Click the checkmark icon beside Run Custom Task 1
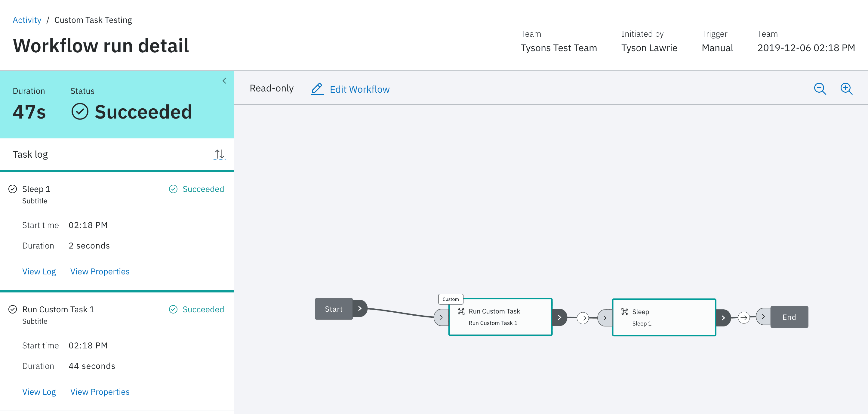 click(x=12, y=309)
